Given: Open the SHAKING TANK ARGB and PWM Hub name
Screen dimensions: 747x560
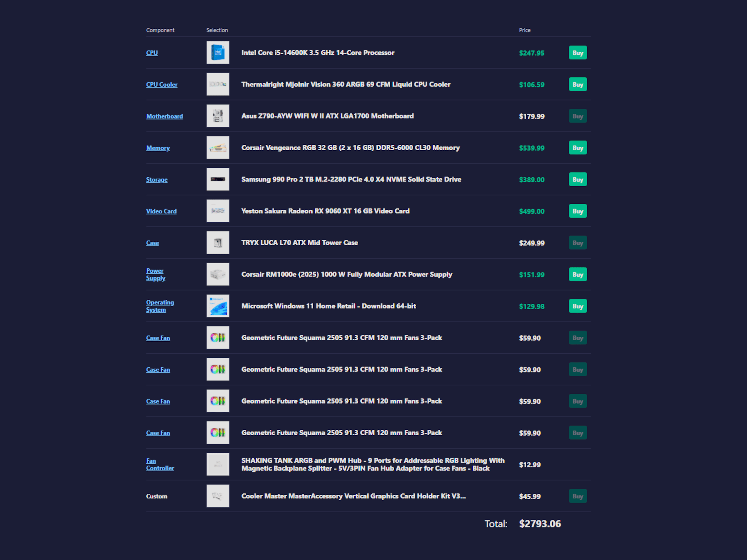Looking at the screenshot, I should tap(373, 464).
